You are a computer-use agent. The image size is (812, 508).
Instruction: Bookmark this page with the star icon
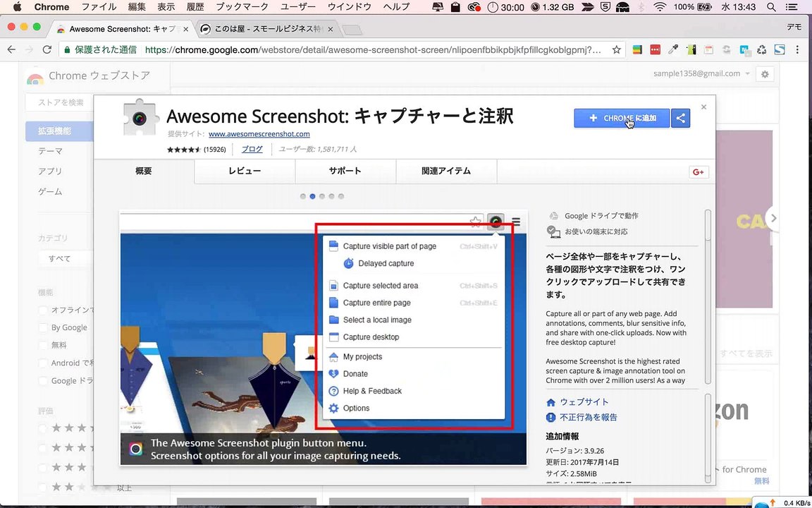616,50
